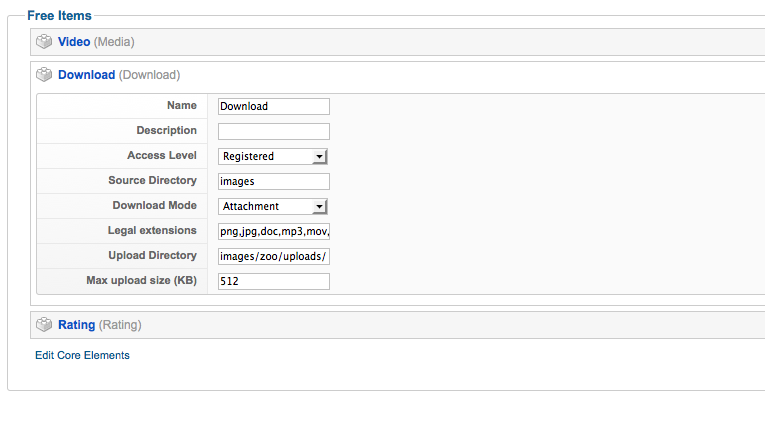
Task: Click the "(Rating)" type label
Action: click(120, 325)
